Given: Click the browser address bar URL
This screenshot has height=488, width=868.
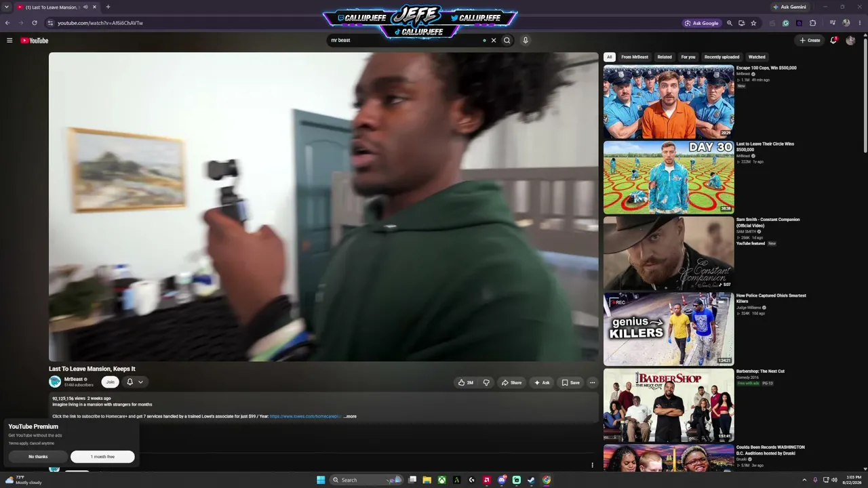Looking at the screenshot, I should 100,23.
